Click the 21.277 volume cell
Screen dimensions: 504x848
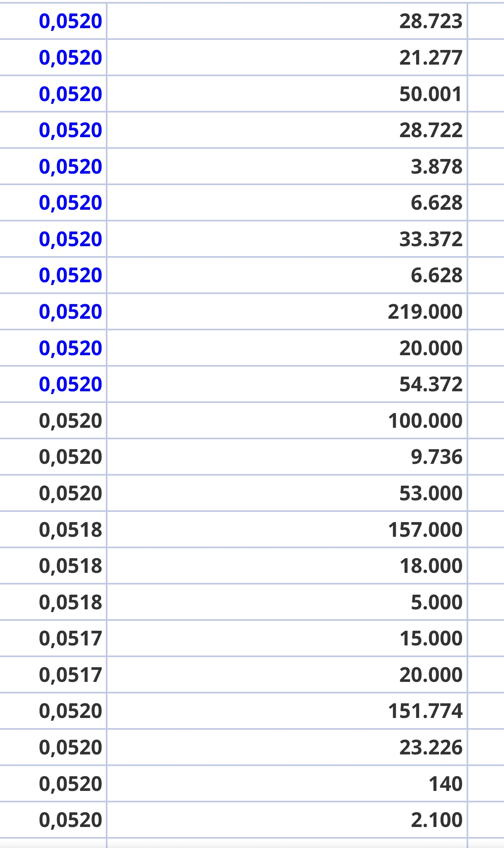click(287, 57)
